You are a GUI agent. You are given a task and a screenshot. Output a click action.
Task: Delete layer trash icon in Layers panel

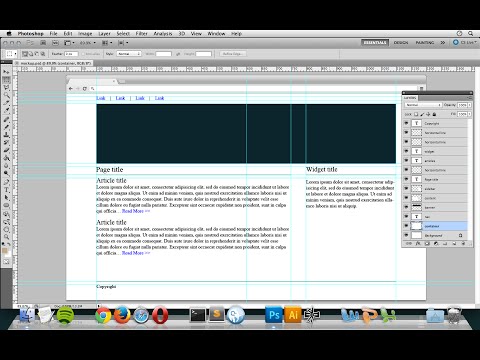click(x=463, y=244)
